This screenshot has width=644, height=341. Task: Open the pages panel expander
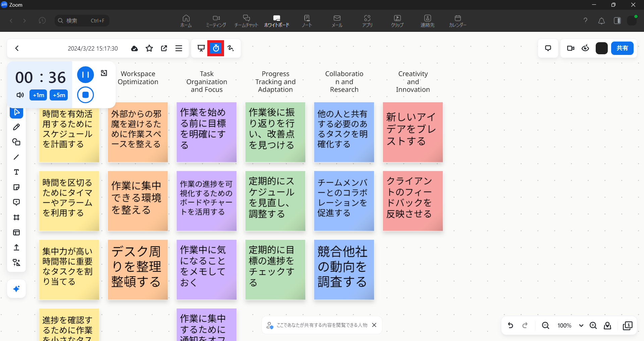tap(627, 326)
